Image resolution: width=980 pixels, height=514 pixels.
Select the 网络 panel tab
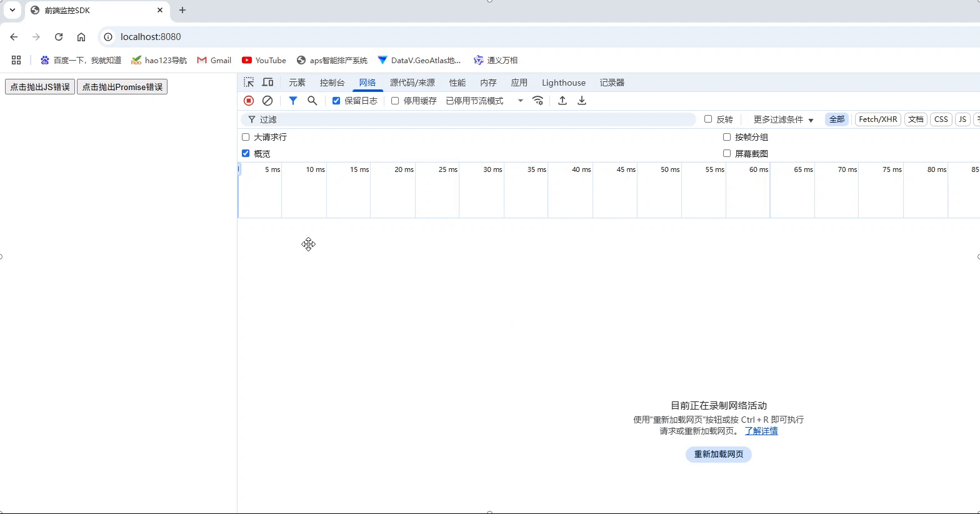367,83
